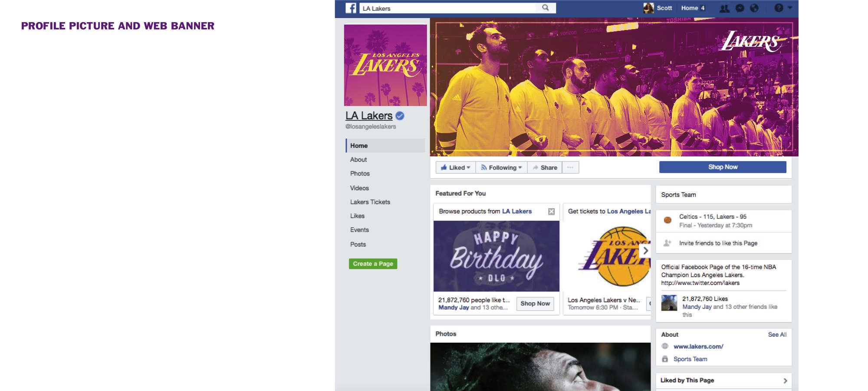Click the Lakers cover photo banner
Image resolution: width=868 pixels, height=391 pixels.
(614, 87)
